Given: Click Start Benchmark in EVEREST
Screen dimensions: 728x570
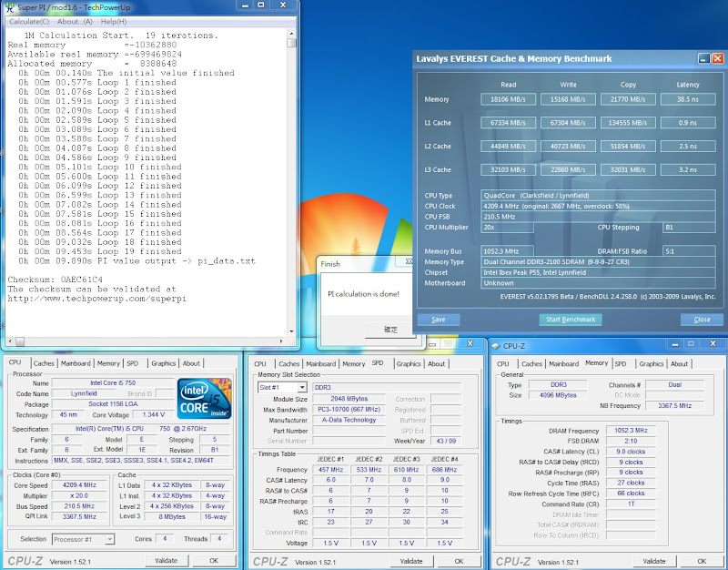Looking at the screenshot, I should tap(571, 320).
